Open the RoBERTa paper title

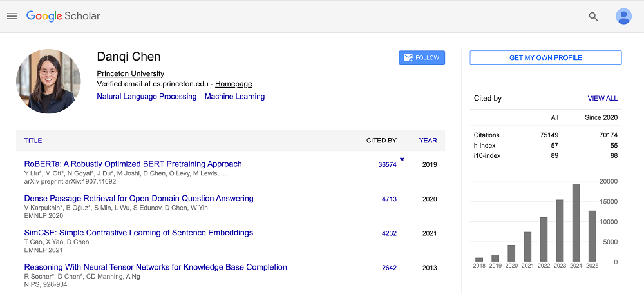coord(133,164)
